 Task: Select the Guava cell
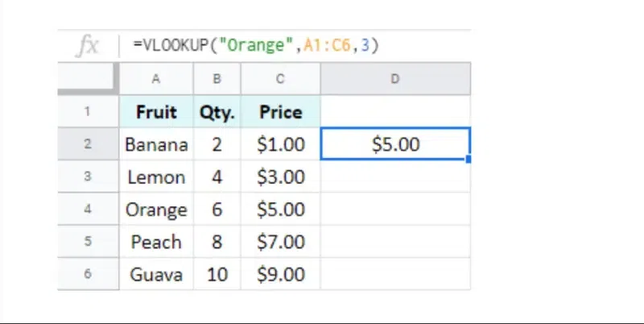point(156,275)
